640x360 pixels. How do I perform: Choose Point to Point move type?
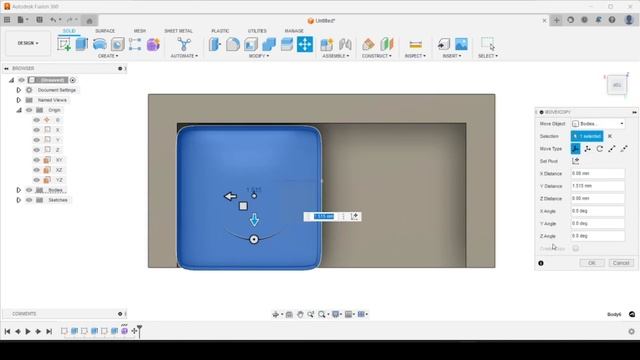tap(612, 149)
